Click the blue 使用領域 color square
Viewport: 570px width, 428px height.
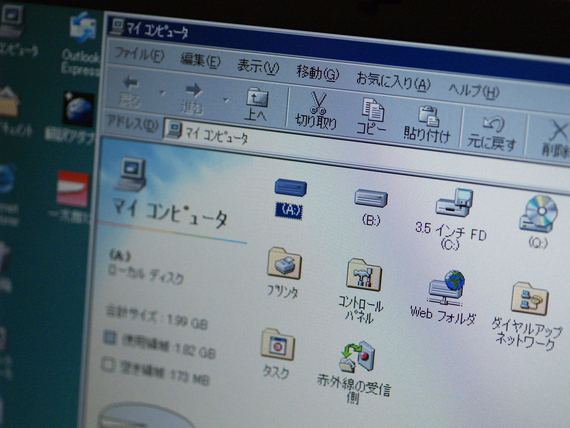click(109, 337)
